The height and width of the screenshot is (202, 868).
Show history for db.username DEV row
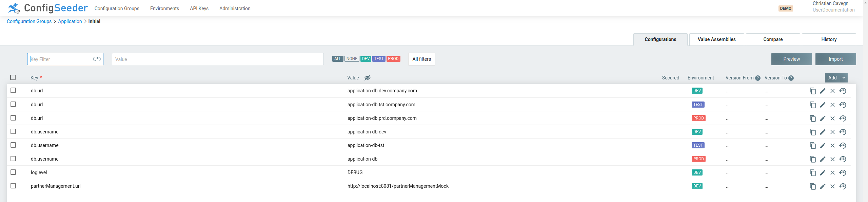pos(843,132)
